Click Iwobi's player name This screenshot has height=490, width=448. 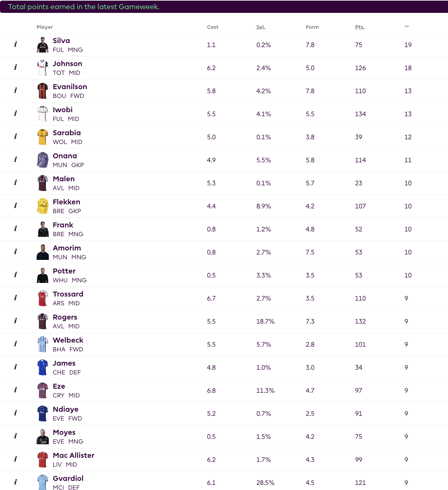tap(63, 110)
